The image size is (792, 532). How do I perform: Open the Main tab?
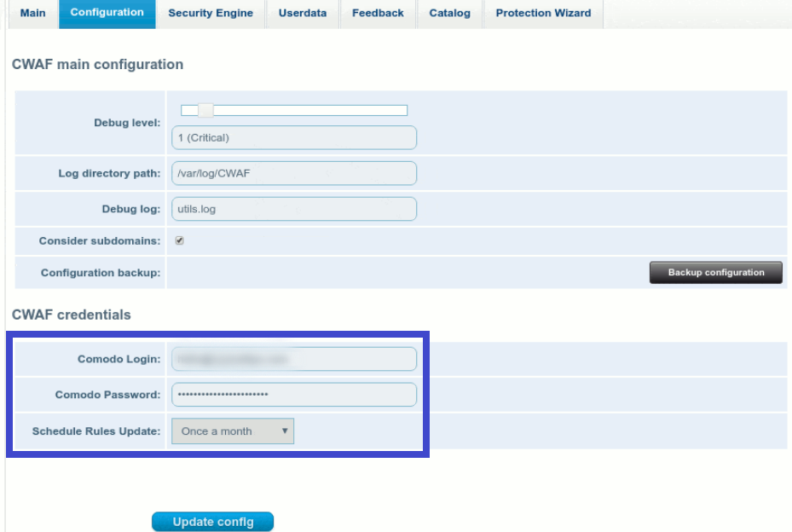33,14
